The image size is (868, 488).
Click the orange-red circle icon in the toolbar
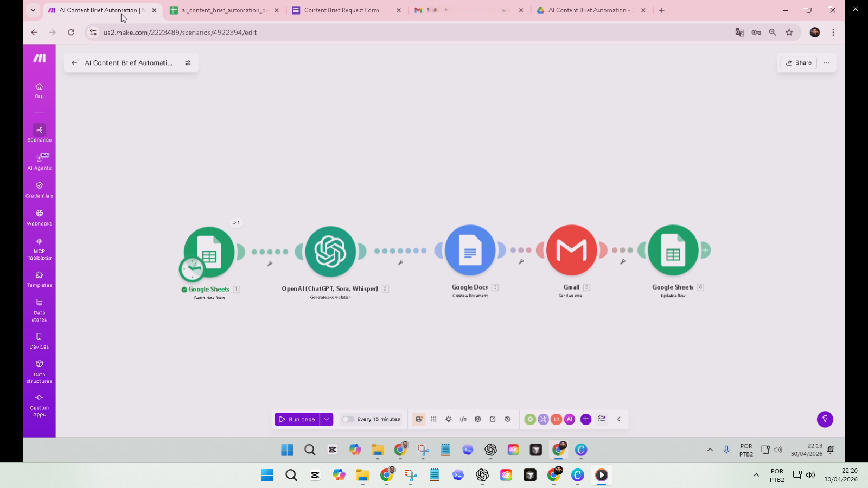[x=556, y=419]
